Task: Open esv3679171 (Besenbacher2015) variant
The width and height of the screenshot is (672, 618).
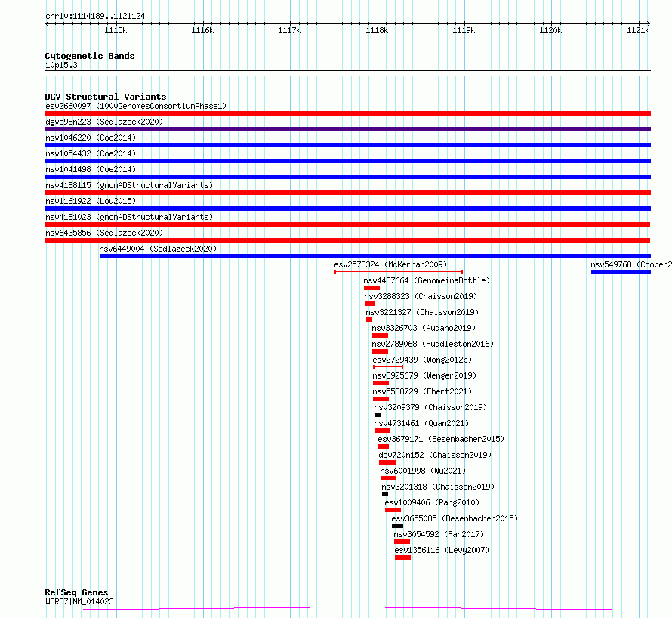Action: (x=441, y=439)
